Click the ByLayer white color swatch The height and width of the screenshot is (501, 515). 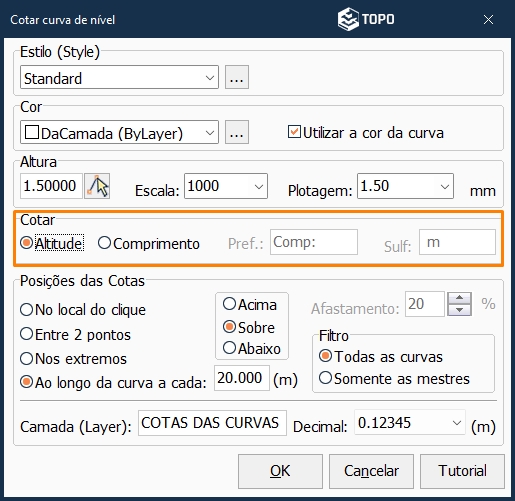point(32,132)
